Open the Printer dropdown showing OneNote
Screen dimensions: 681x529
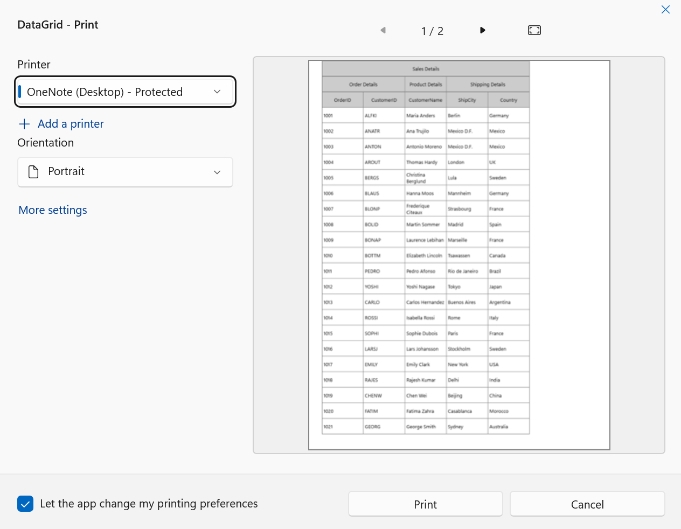pos(125,92)
